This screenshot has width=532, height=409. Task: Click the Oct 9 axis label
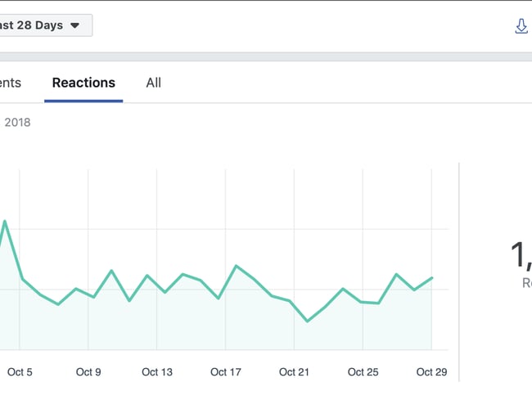pyautogui.click(x=88, y=372)
